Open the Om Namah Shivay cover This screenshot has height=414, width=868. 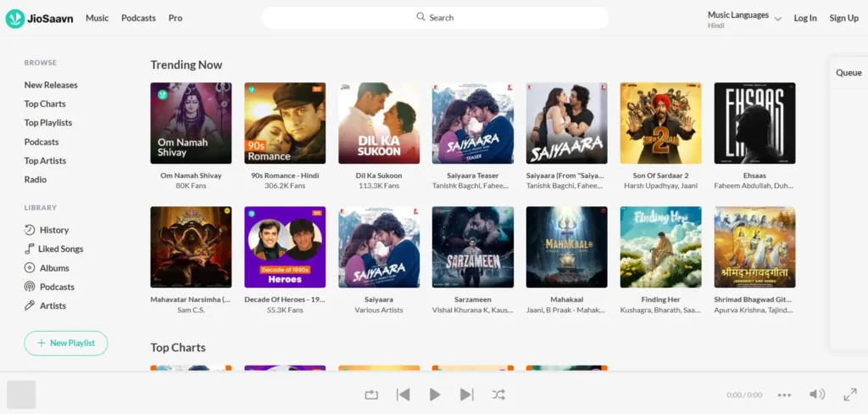coord(191,123)
